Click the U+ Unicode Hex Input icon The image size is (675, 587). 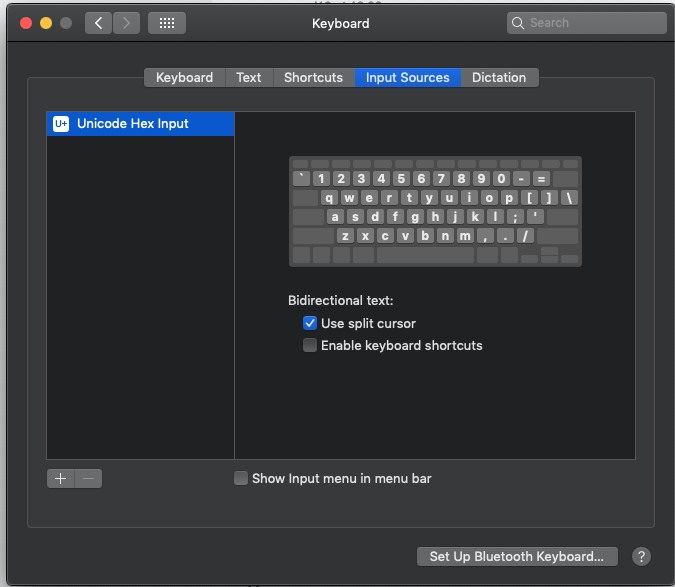[61, 124]
